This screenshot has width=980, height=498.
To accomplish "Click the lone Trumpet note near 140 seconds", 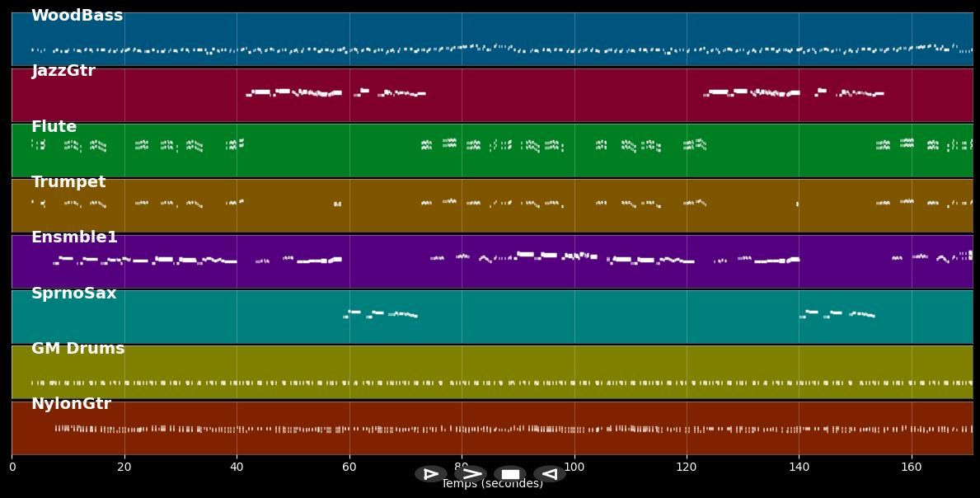I will [797, 204].
